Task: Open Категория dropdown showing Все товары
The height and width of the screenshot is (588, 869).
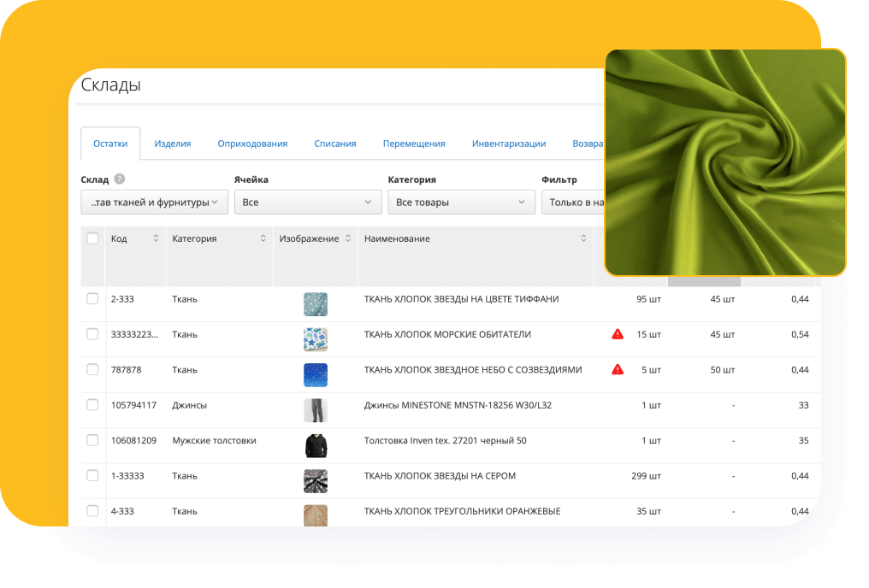Action: click(x=461, y=203)
